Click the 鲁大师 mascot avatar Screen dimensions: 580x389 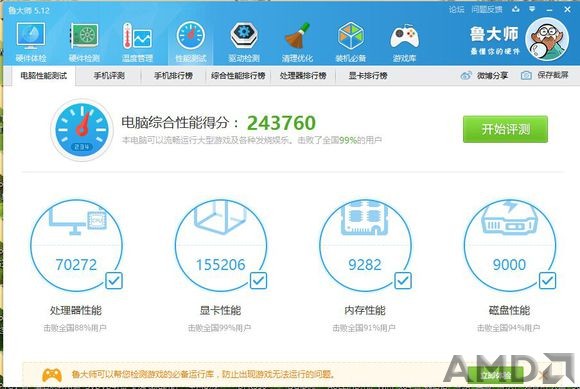[x=547, y=40]
